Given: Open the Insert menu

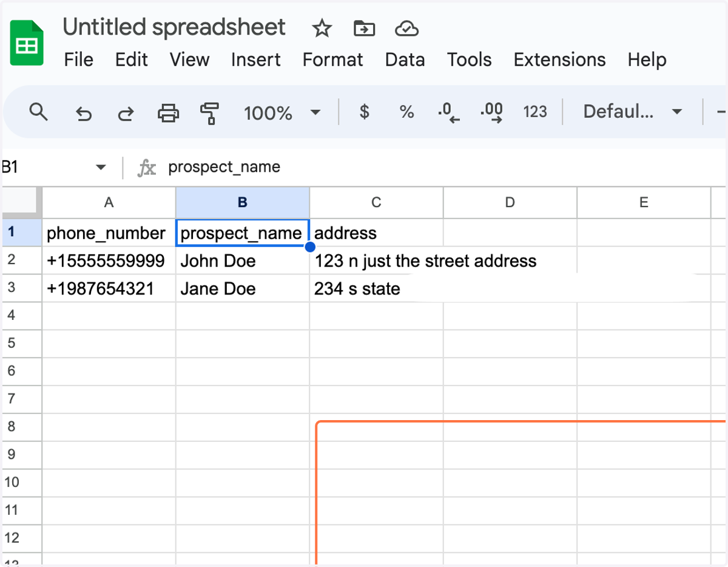Looking at the screenshot, I should (255, 59).
